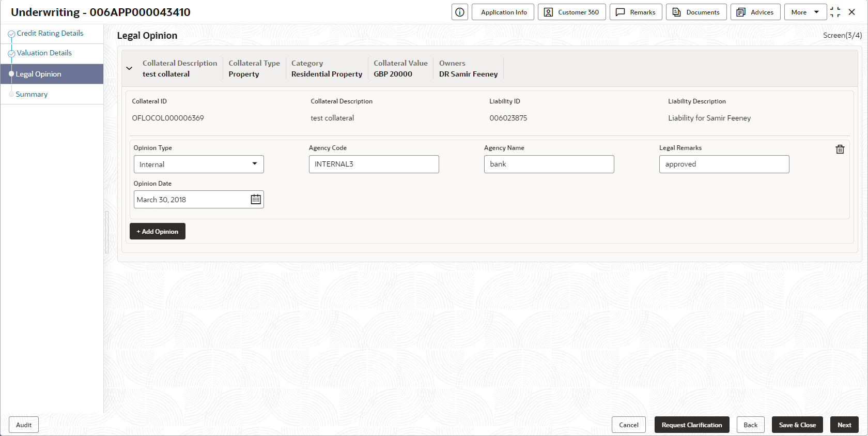
Task: Click owner name DR Samir Feeney
Action: tap(469, 74)
